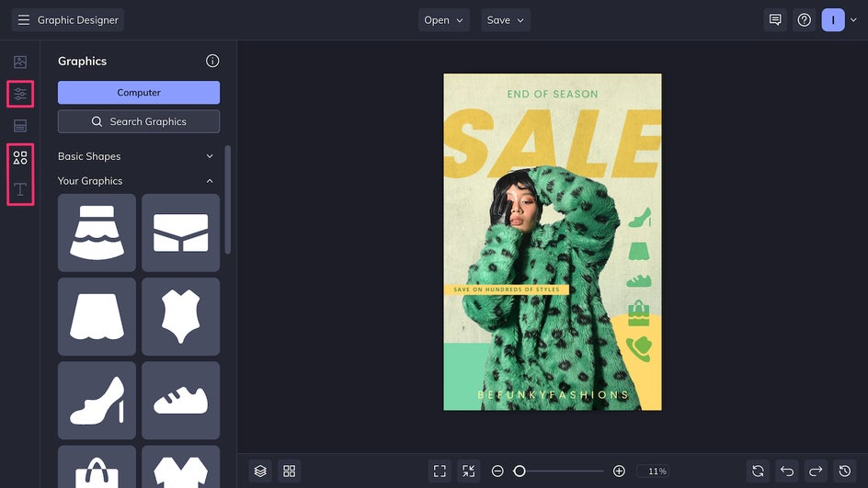Open the hamburger menu next to Graphic Designer

point(23,20)
